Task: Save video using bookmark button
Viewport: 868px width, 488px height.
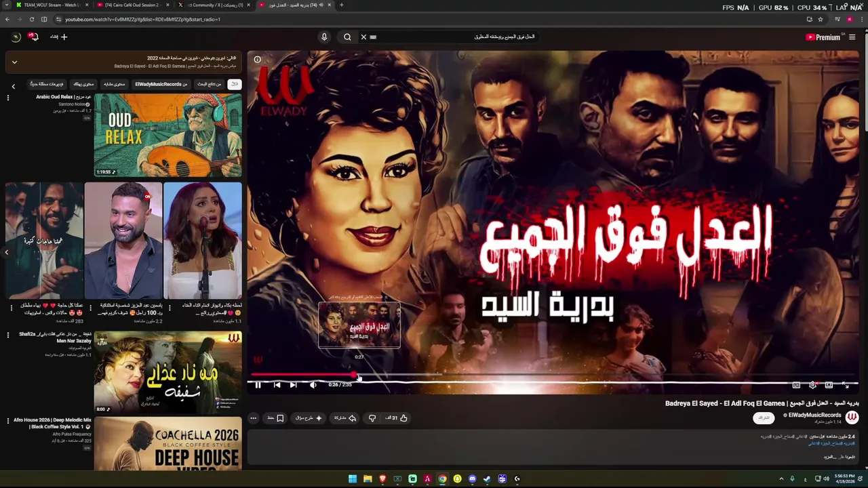Action: tap(275, 418)
